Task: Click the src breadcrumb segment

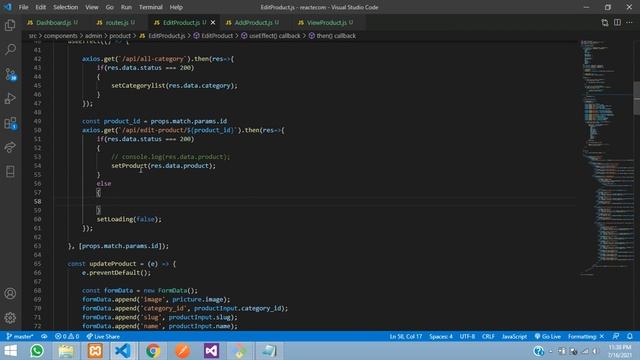Action: [33, 36]
